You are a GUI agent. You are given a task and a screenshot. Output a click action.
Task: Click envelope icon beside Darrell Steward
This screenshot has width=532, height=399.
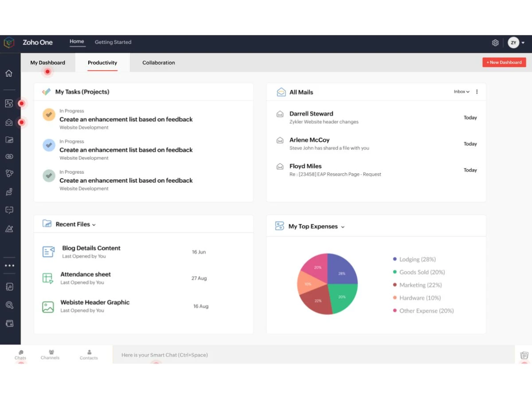click(x=280, y=114)
